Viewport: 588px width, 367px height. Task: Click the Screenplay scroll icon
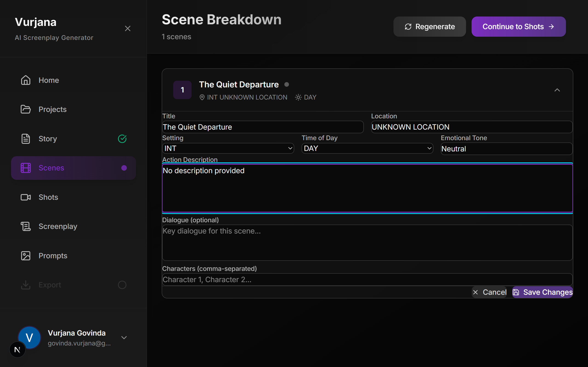pos(25,226)
